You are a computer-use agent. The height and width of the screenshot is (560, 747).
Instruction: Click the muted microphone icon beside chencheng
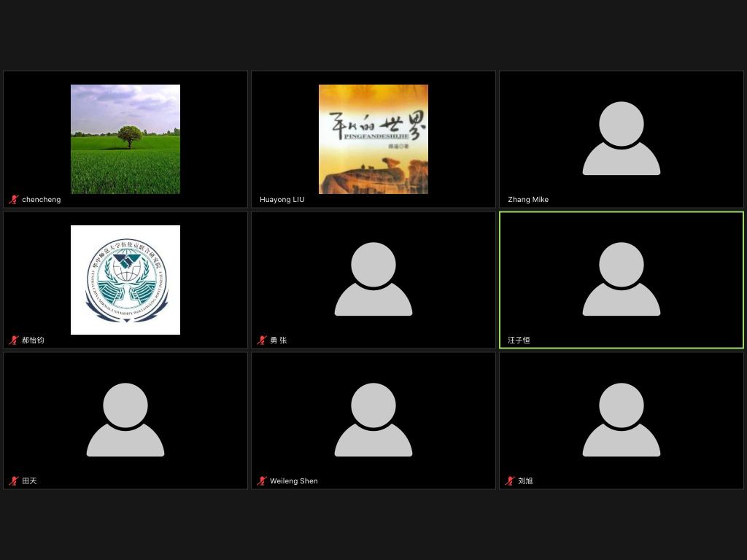coord(13,200)
